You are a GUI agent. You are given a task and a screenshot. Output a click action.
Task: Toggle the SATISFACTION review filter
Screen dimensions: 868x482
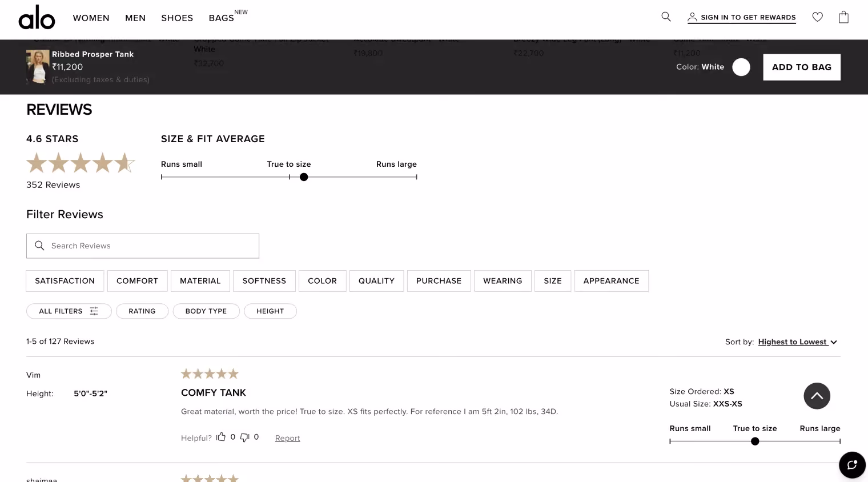pyautogui.click(x=65, y=281)
